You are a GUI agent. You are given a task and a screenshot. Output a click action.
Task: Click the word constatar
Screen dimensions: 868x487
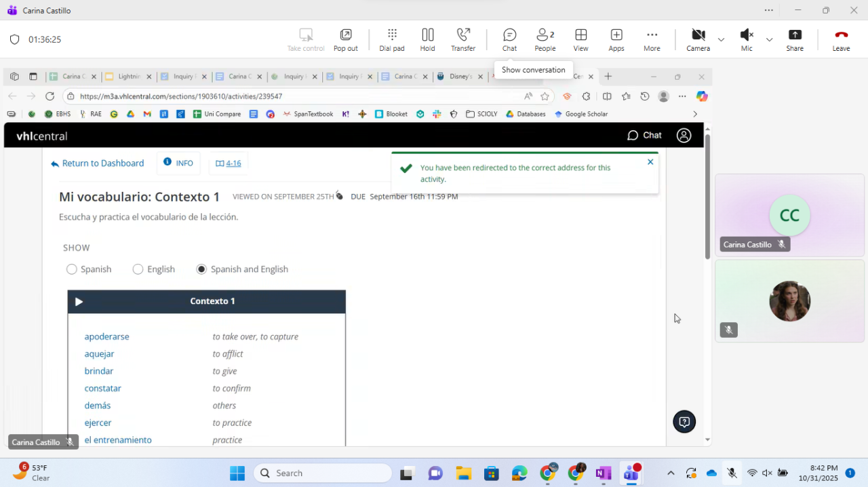click(102, 389)
